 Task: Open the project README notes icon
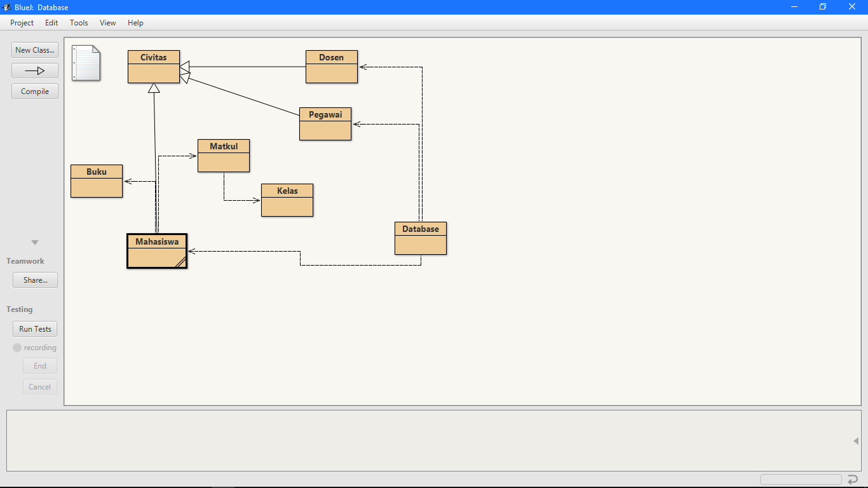pyautogui.click(x=85, y=64)
